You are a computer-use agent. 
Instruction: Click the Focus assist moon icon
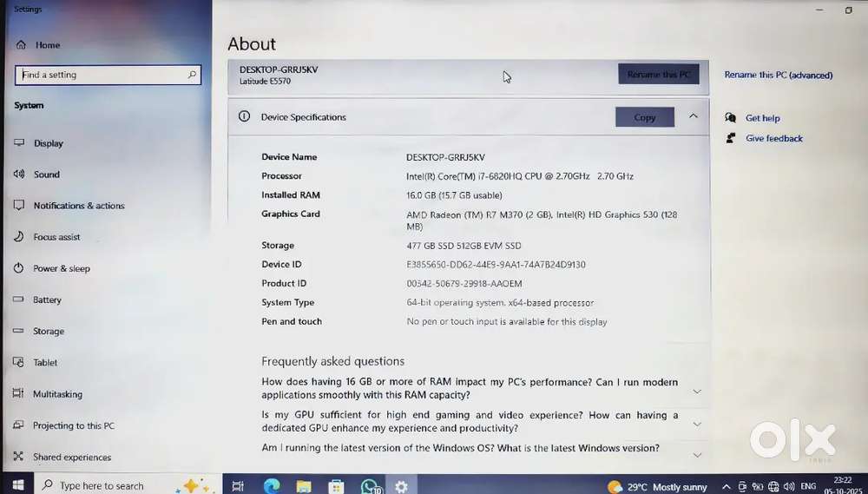pos(18,237)
